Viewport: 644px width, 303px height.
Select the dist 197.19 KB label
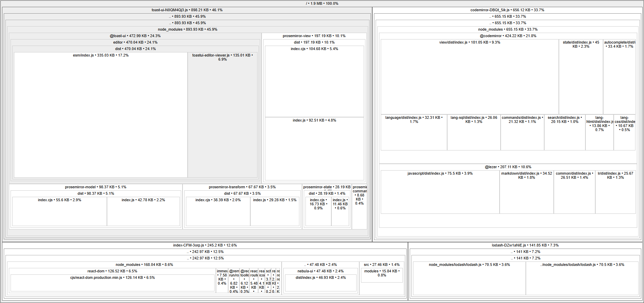pos(314,42)
